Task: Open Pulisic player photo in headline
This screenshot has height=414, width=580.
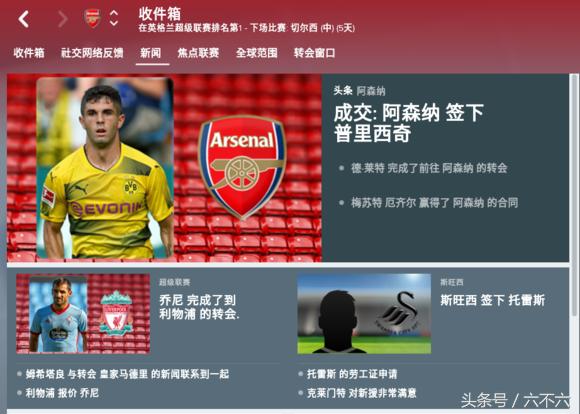Action: (x=105, y=168)
